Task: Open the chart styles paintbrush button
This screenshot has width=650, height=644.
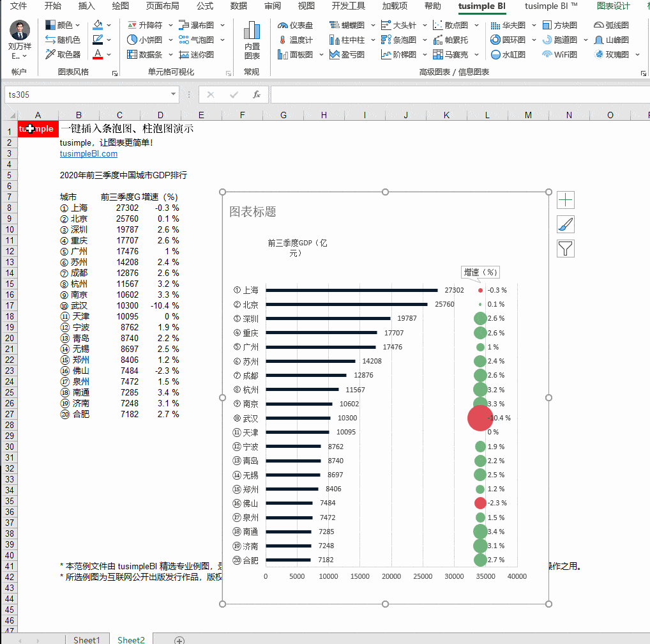Action: click(x=566, y=224)
